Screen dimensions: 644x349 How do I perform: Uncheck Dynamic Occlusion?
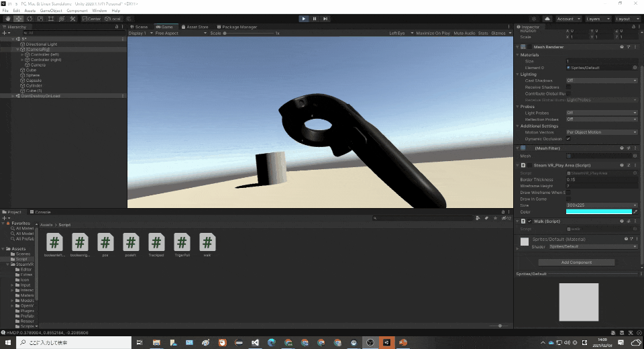568,139
